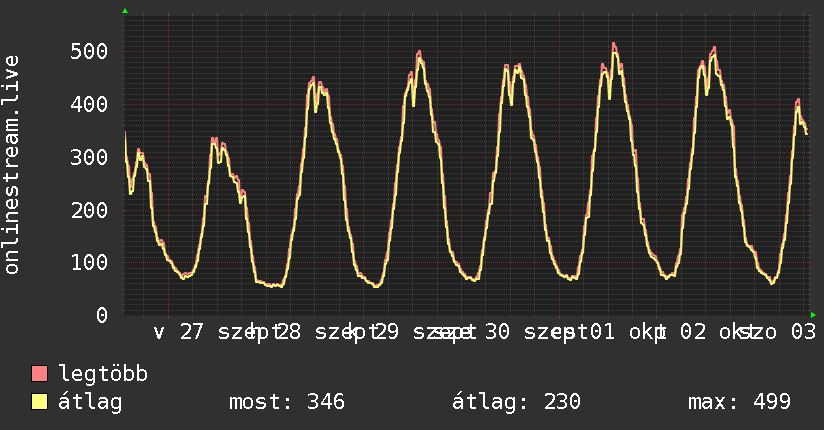Click the 'átlag: 230' statistic

[x=516, y=402]
